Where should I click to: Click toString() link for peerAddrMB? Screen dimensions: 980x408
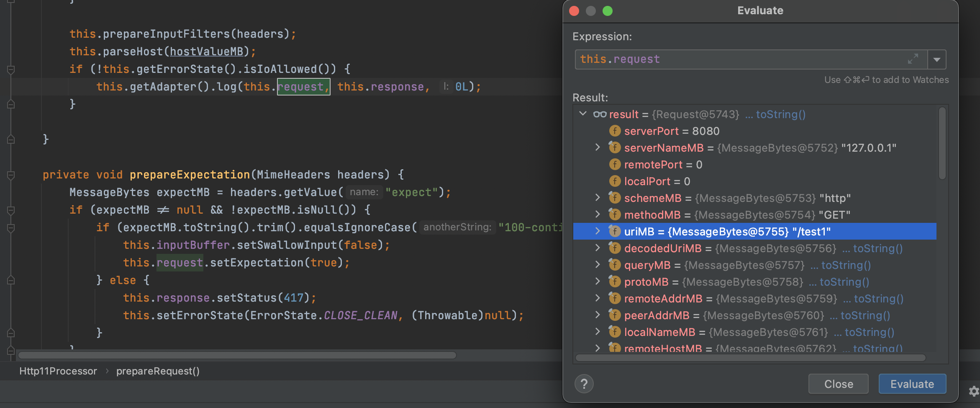[865, 315]
